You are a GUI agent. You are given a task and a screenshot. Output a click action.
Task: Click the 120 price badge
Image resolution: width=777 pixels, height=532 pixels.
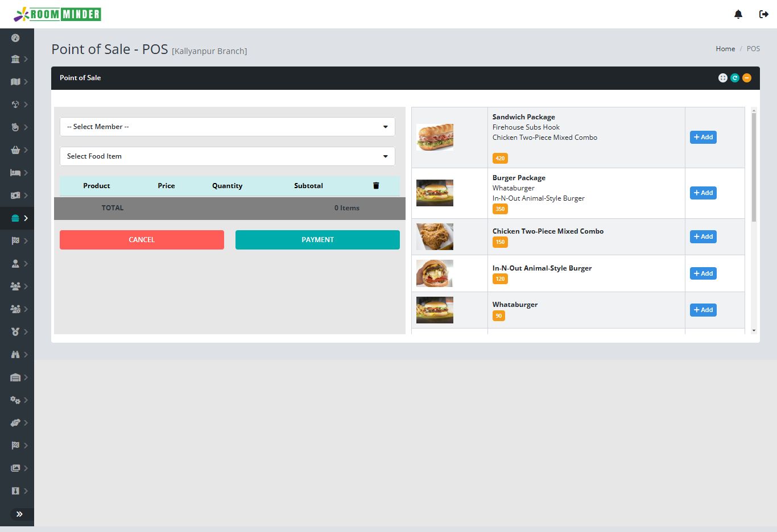click(x=500, y=279)
